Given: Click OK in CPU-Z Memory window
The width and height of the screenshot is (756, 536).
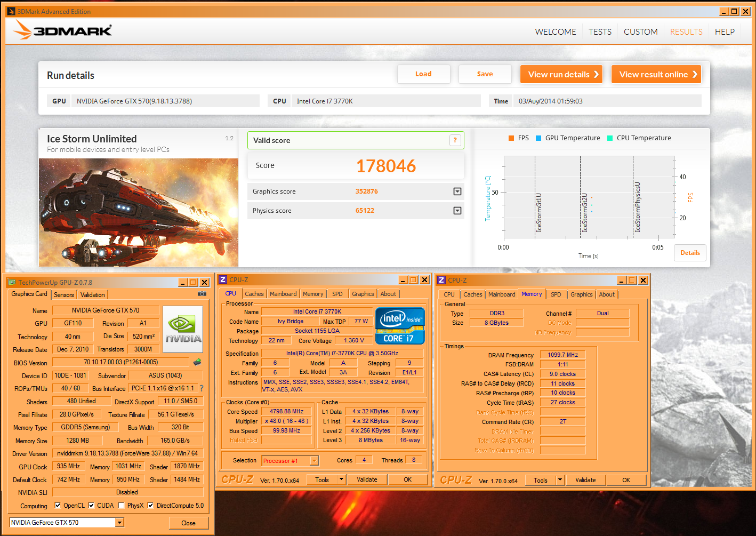Looking at the screenshot, I should tap(626, 480).
